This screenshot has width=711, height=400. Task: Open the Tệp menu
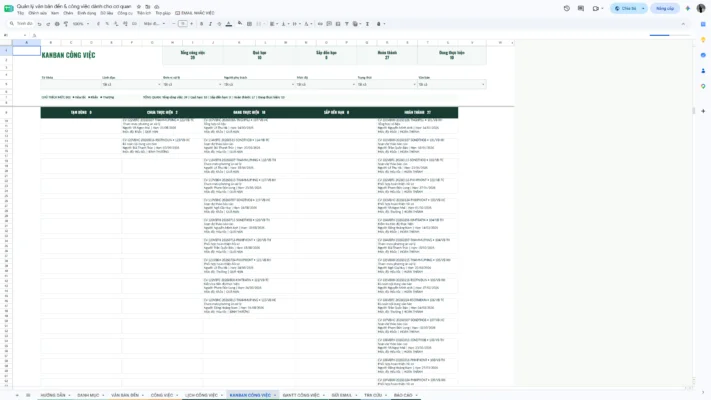pos(20,13)
